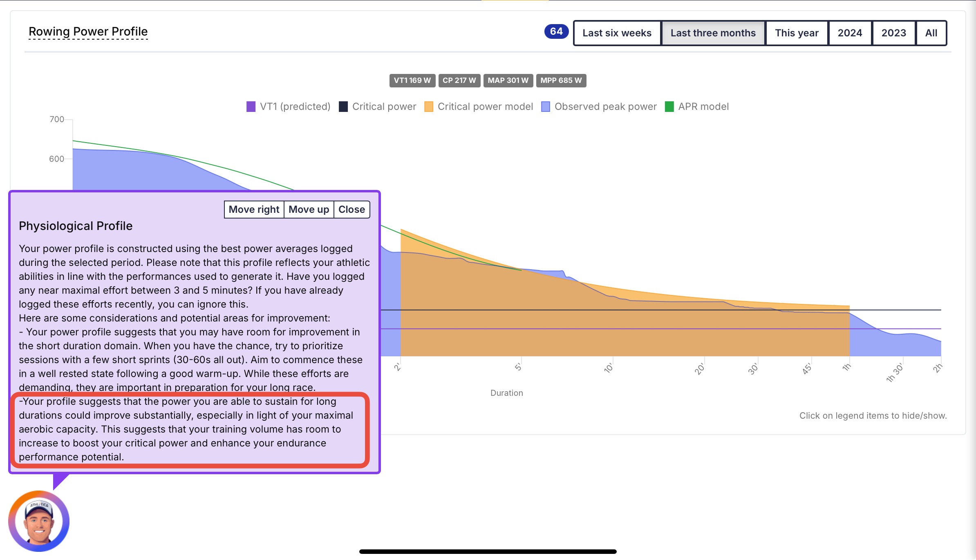The image size is (976, 560).
Task: Click the Rowing Power Profile title
Action: [88, 31]
